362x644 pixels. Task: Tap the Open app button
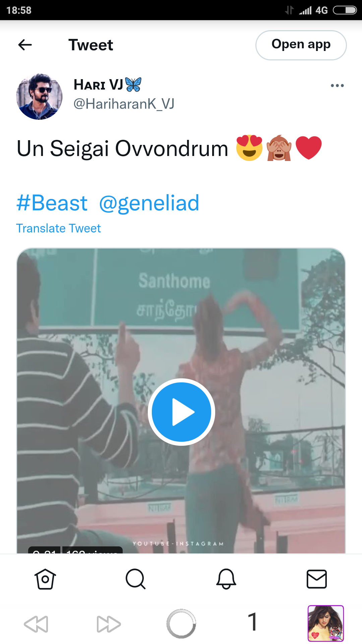301,45
